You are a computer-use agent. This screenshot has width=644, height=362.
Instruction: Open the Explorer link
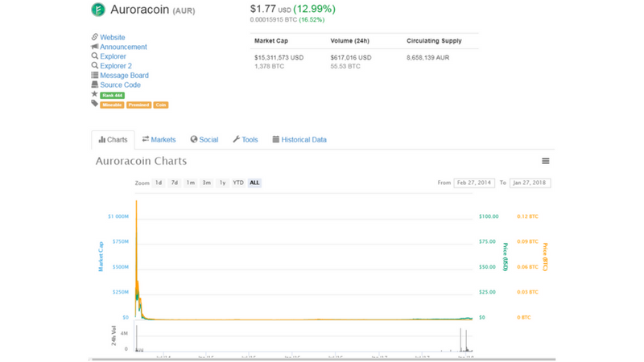pyautogui.click(x=113, y=56)
